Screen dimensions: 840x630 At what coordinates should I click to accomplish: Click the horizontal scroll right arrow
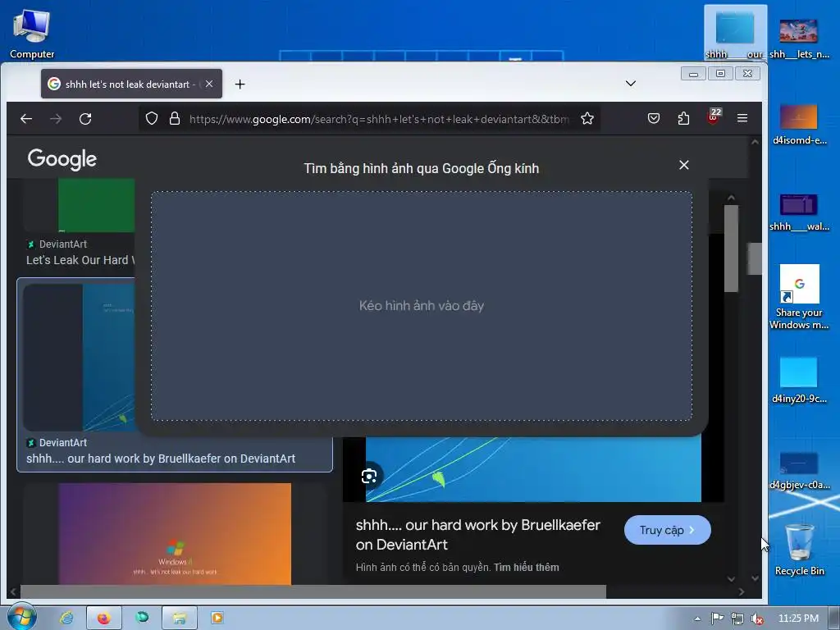coord(742,592)
